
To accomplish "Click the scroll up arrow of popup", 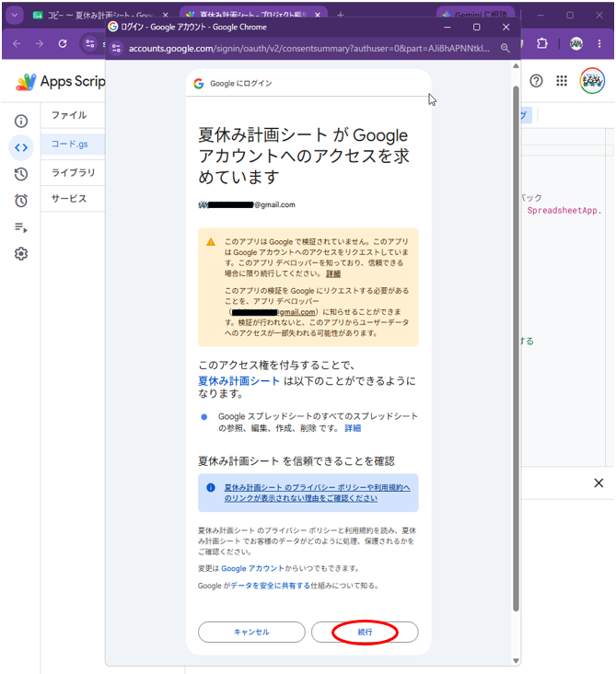I will (x=516, y=65).
